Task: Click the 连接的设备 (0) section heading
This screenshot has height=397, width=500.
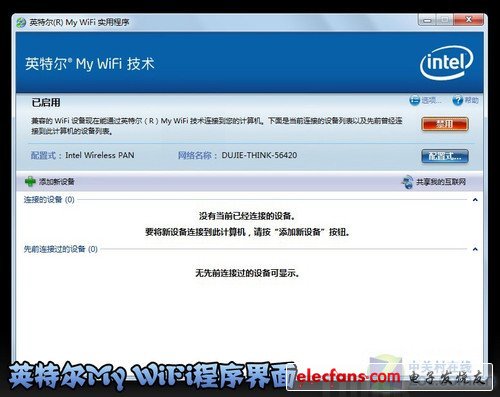Action: (x=49, y=200)
